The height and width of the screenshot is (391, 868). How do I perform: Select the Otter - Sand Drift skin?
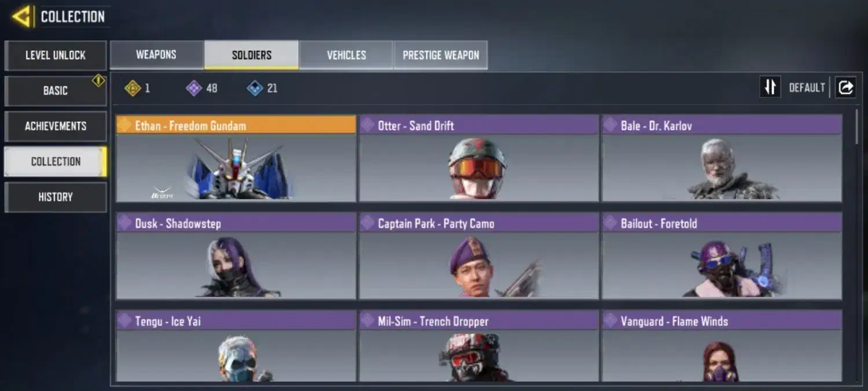point(479,159)
